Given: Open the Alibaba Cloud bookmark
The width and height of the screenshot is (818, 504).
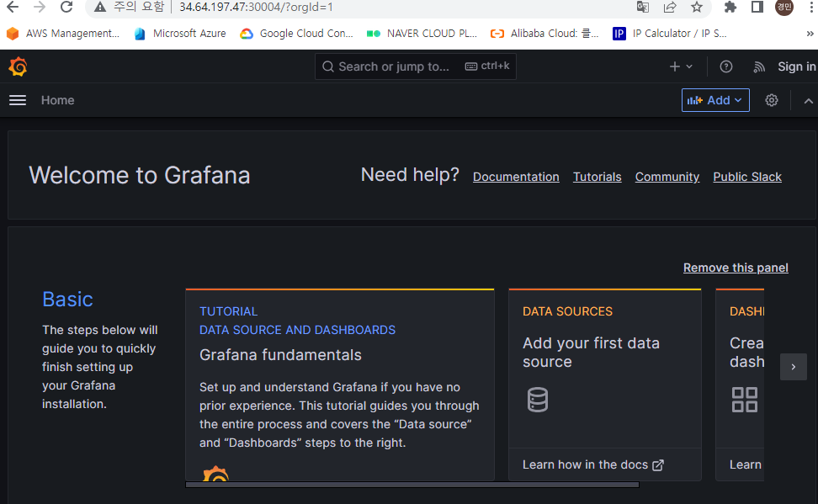Looking at the screenshot, I should (544, 34).
